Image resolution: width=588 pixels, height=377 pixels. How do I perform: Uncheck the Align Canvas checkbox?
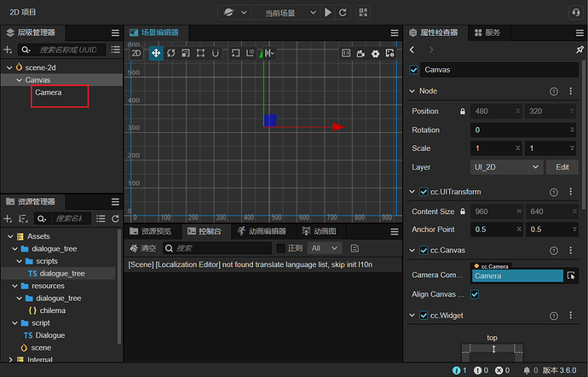click(x=476, y=294)
